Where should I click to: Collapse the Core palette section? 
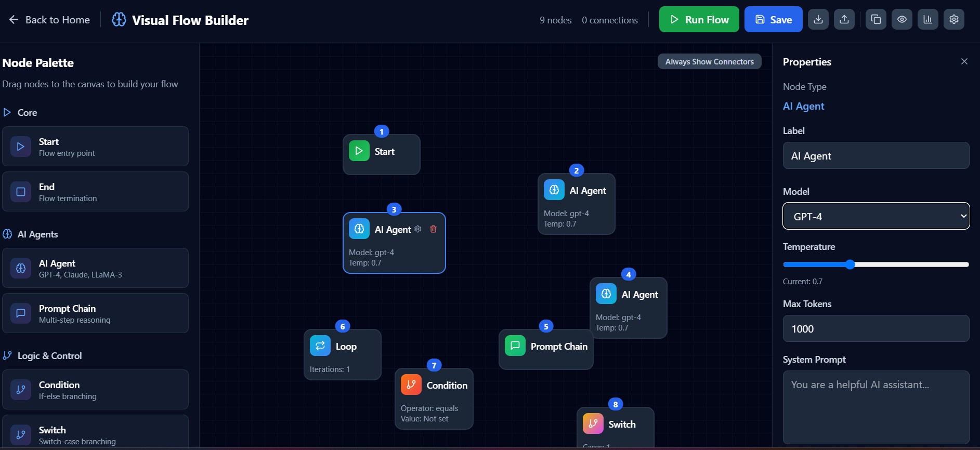pos(20,112)
